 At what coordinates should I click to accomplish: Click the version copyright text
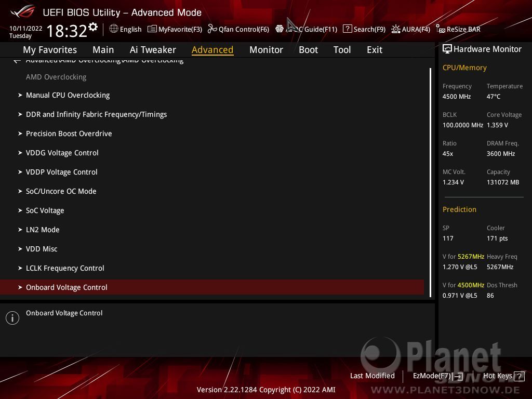266,390
